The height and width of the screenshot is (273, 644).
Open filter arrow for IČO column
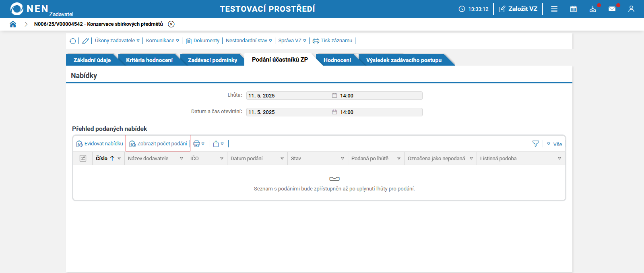pyautogui.click(x=222, y=159)
